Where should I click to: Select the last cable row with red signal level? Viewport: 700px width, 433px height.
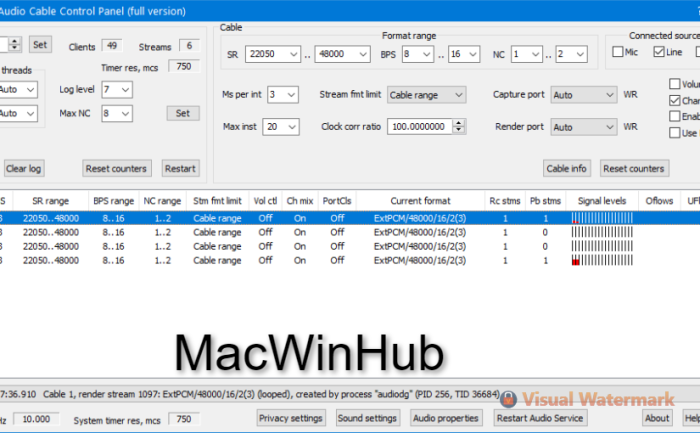pos(350,260)
